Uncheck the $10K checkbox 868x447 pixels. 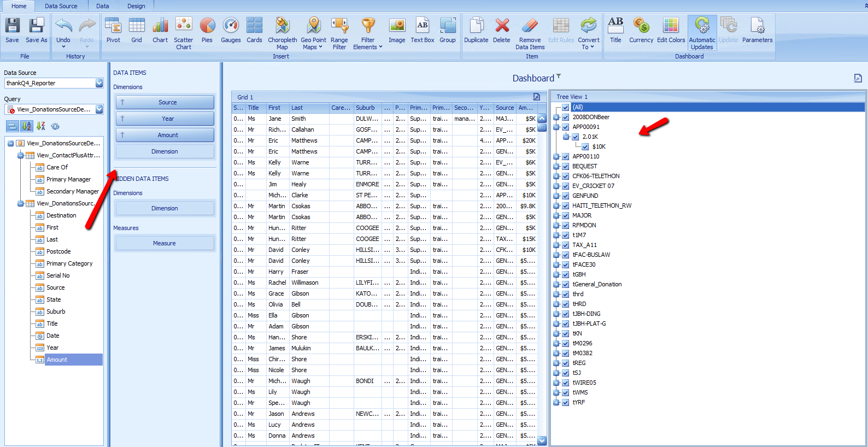(585, 146)
